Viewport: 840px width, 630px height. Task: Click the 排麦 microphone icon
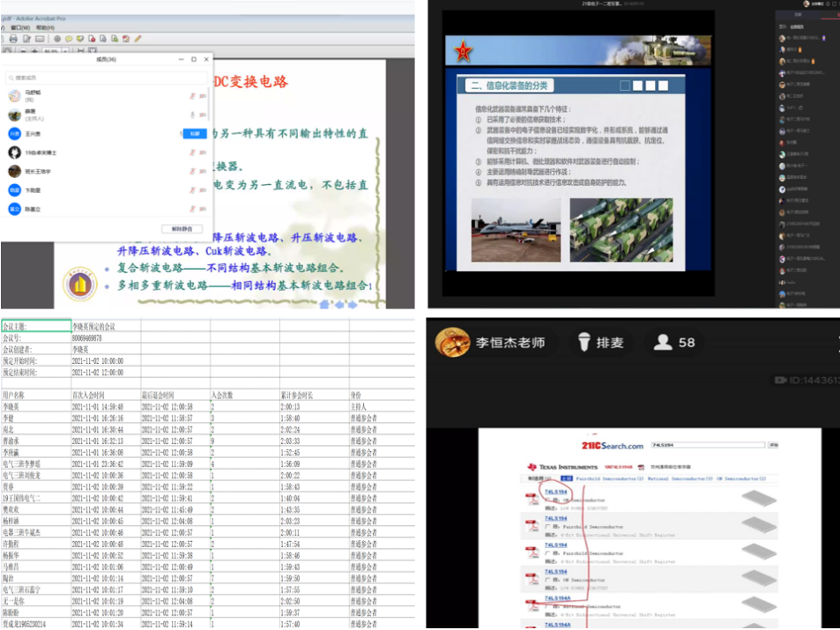(583, 342)
